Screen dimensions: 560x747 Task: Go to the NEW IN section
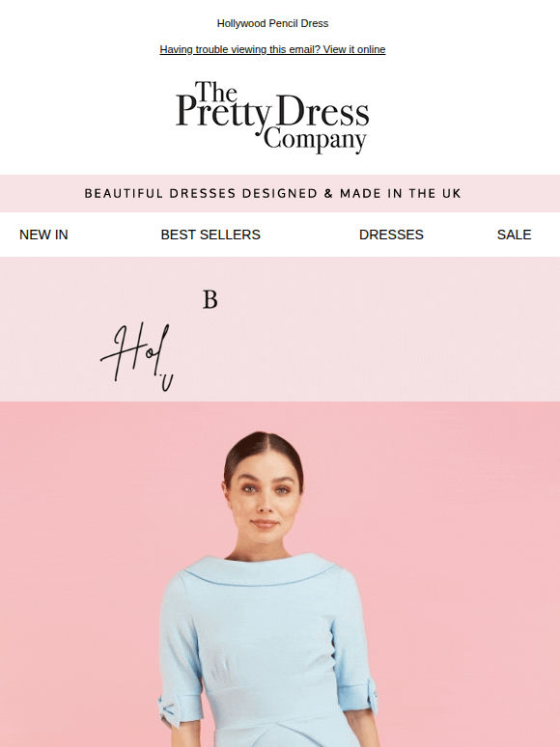[x=43, y=235]
